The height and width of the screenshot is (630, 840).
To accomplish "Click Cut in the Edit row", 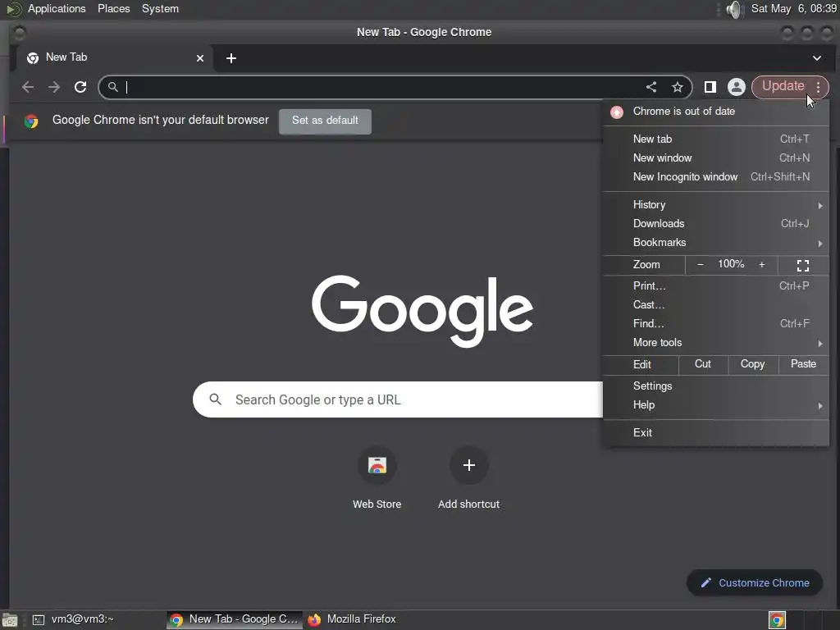I will (703, 364).
